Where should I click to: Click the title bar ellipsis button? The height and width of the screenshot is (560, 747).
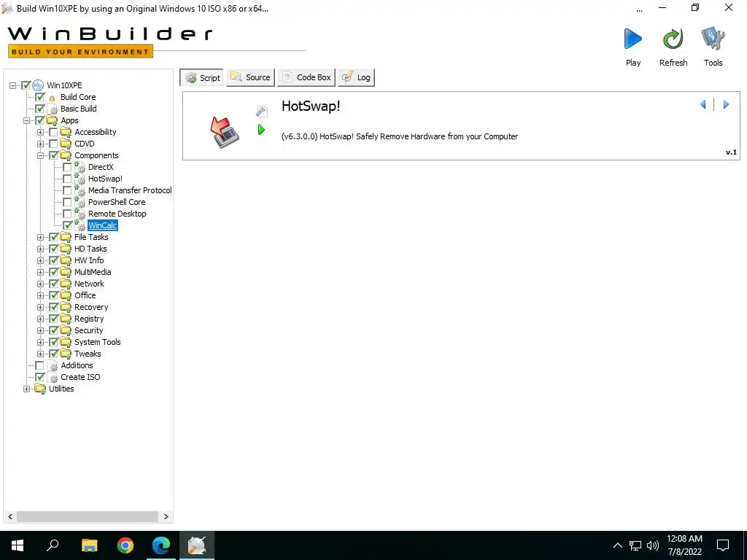click(639, 10)
